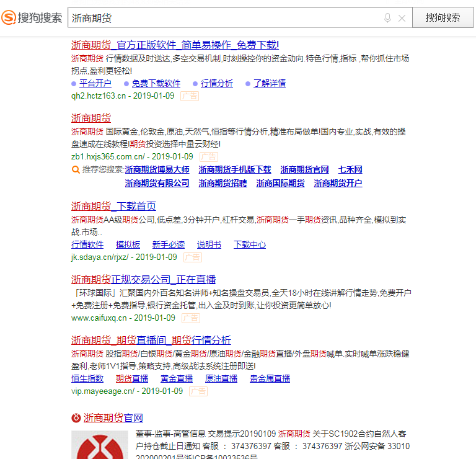The image size is (476, 459).
Task: Click the 广告 tag beside jk.sdaya.cn
Action: (193, 257)
